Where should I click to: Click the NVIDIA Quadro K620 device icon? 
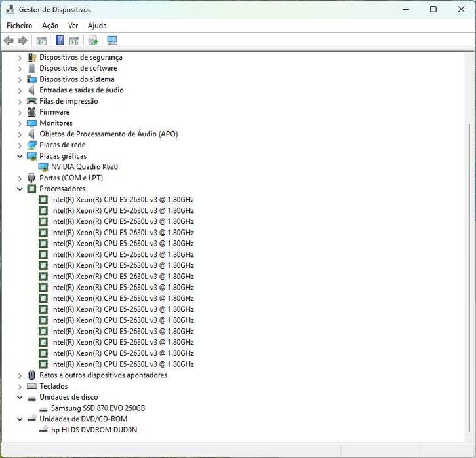43,167
